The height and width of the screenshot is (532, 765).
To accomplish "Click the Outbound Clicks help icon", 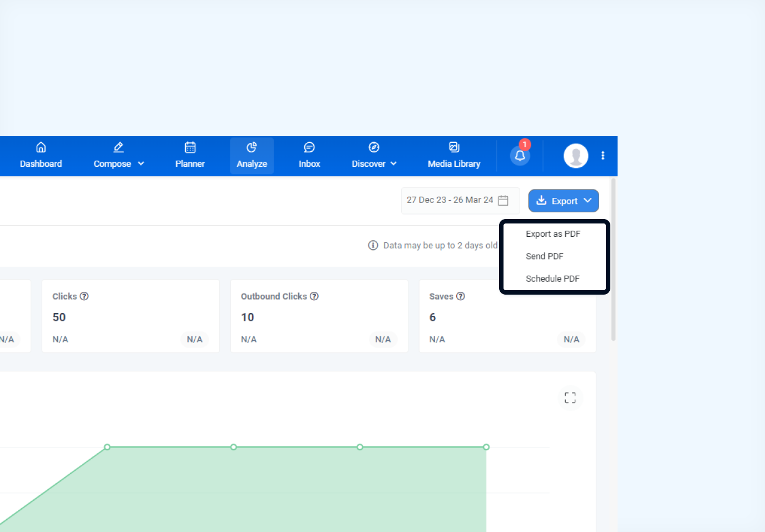I will (314, 296).
